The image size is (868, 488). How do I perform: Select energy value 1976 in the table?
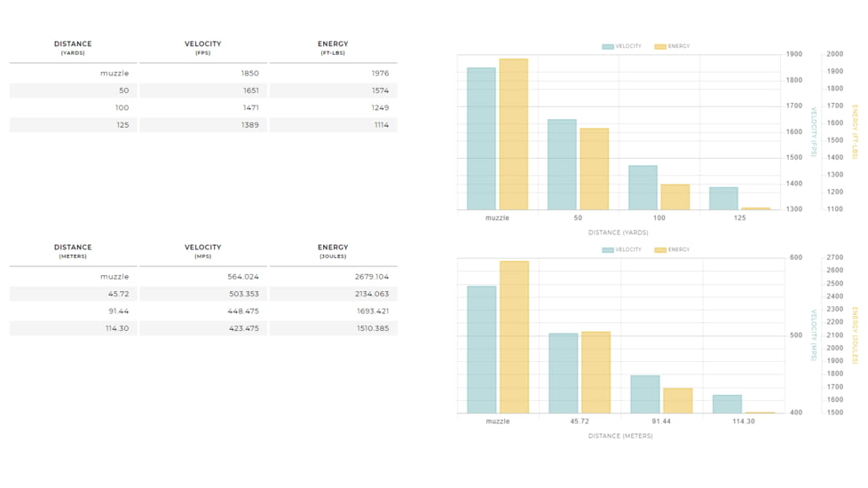pyautogui.click(x=380, y=73)
